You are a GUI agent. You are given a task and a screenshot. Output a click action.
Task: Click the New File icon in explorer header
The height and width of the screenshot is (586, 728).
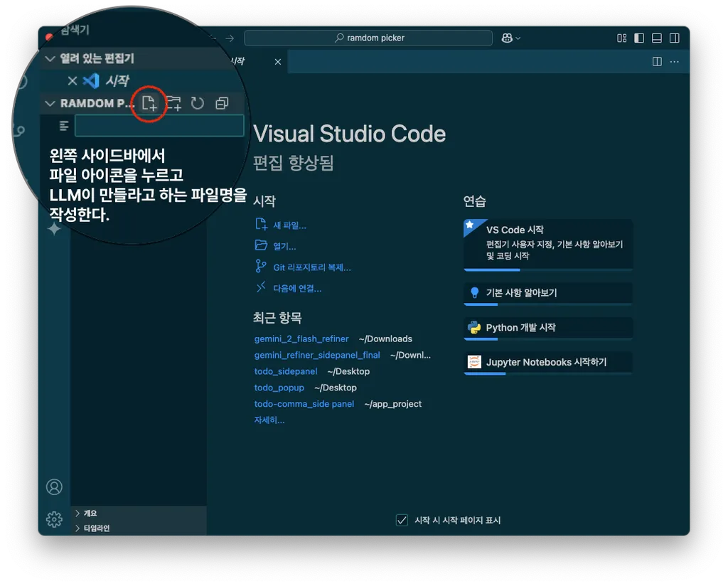[x=149, y=103]
